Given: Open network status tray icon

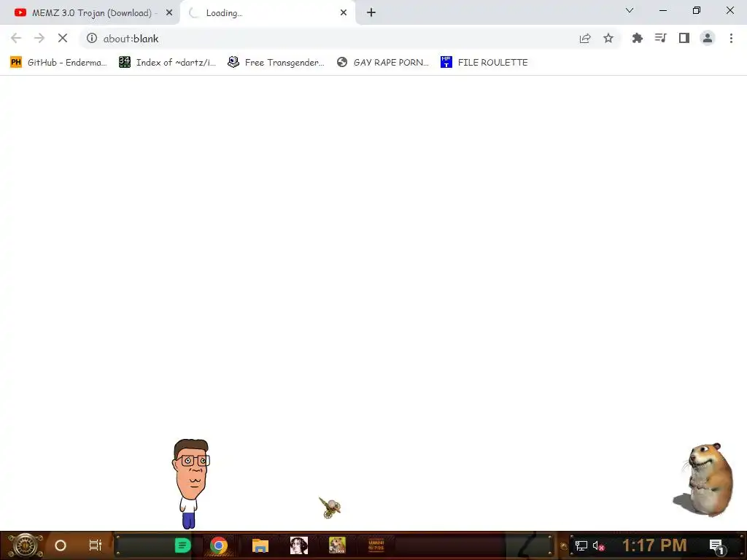Looking at the screenshot, I should (581, 545).
